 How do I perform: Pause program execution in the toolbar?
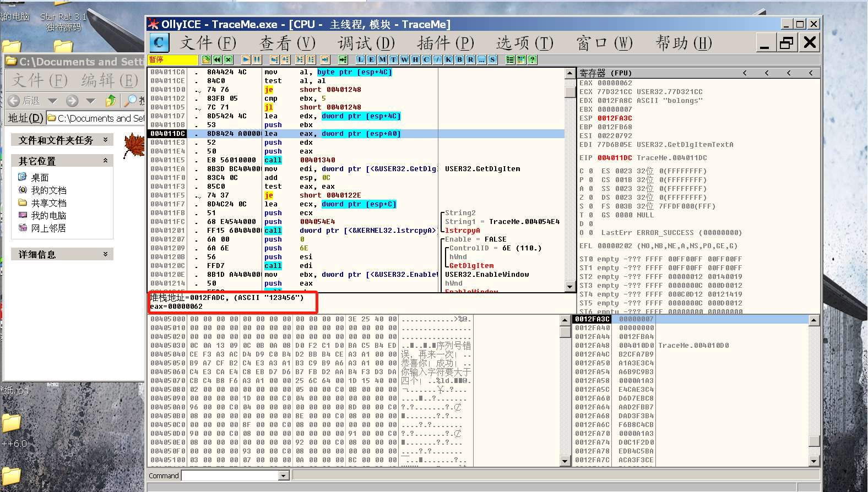click(257, 59)
